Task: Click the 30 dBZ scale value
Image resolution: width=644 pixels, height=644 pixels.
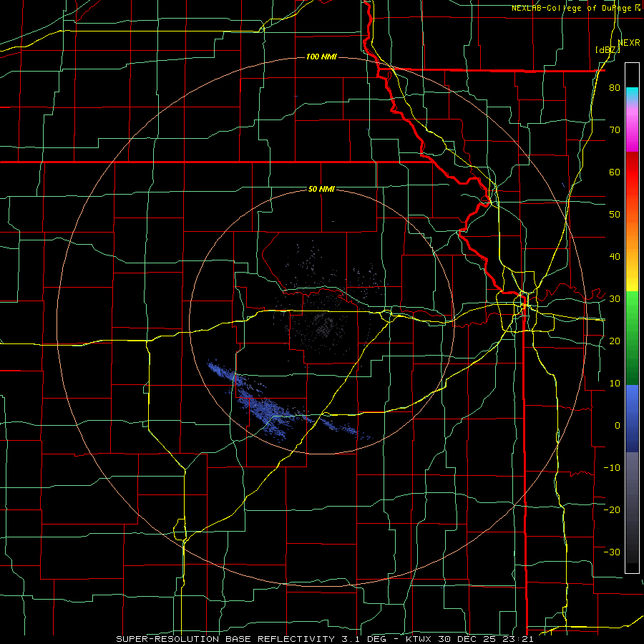Action: click(x=615, y=299)
